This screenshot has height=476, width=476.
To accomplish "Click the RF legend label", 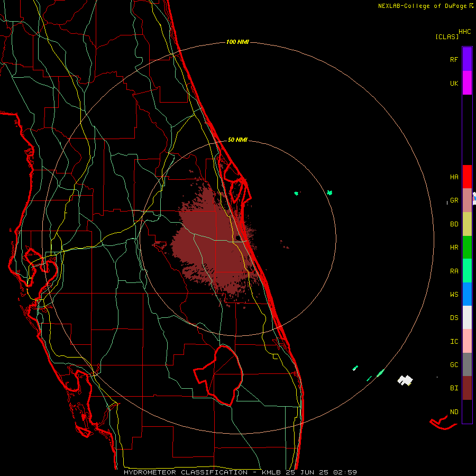I will (x=454, y=59).
